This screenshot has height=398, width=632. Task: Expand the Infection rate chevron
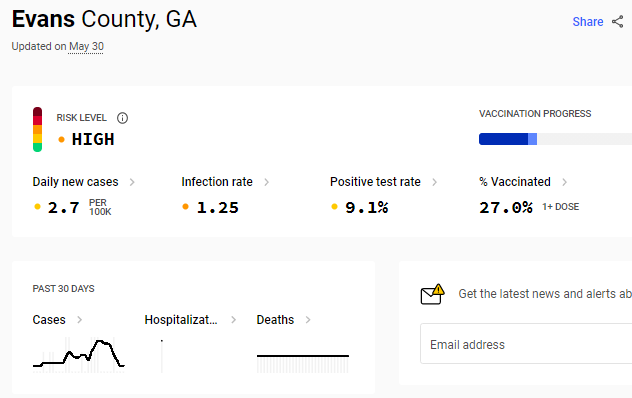[266, 182]
